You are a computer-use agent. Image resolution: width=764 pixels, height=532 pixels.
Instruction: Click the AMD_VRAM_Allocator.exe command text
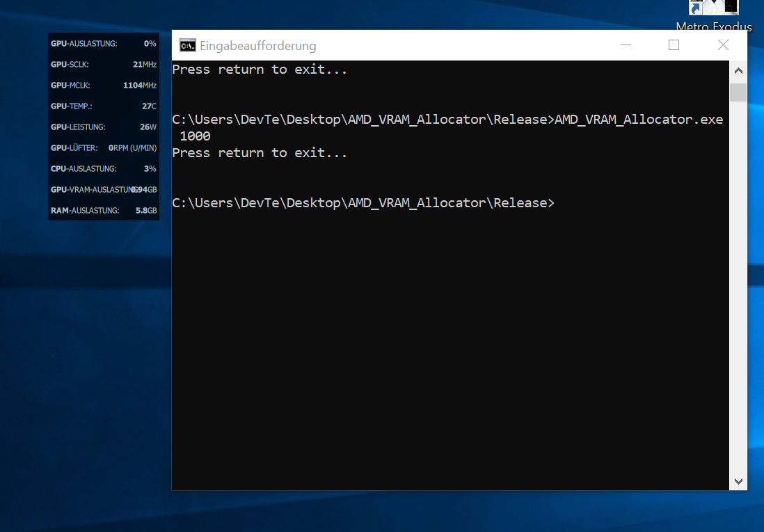639,120
